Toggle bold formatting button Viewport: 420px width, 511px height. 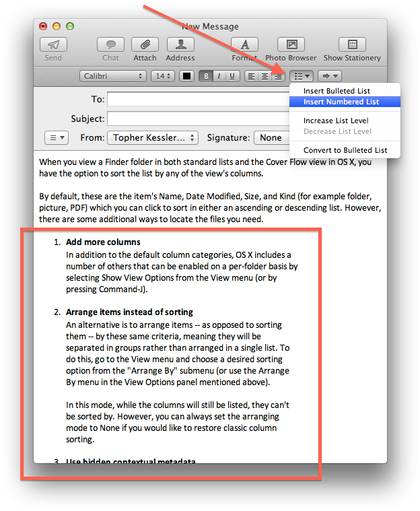pyautogui.click(x=207, y=76)
